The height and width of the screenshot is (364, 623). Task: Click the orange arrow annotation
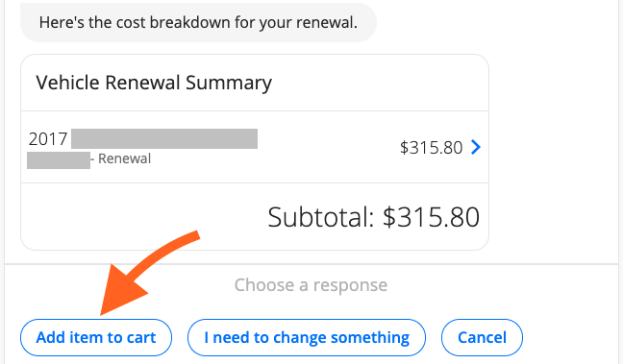tap(149, 273)
